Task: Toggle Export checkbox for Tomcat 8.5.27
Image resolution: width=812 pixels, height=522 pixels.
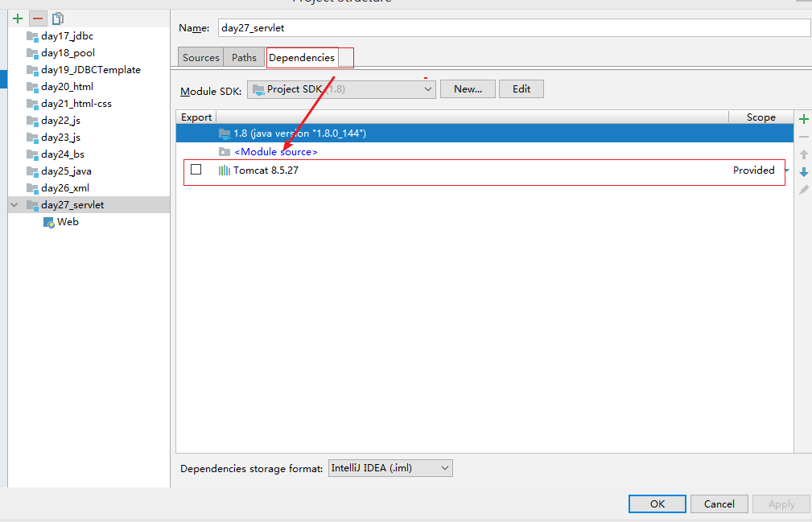Action: pos(196,170)
